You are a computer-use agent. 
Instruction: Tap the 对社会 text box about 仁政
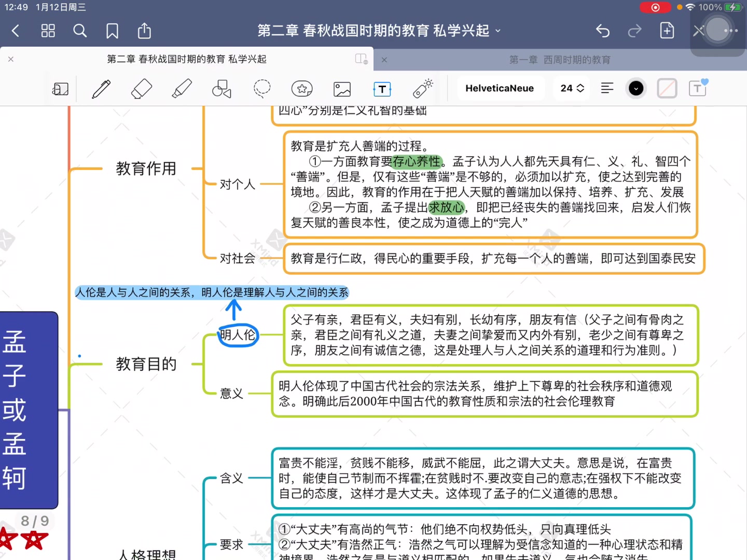[x=494, y=258]
